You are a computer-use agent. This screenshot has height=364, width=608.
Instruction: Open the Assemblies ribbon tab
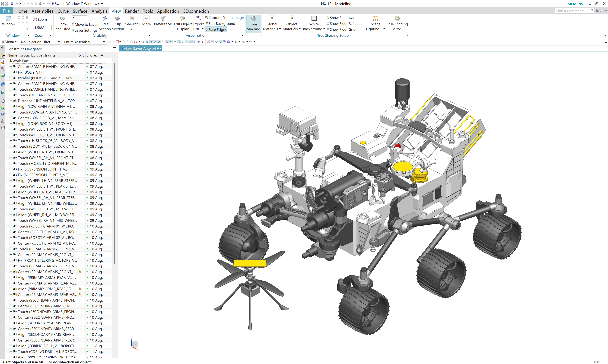point(42,11)
